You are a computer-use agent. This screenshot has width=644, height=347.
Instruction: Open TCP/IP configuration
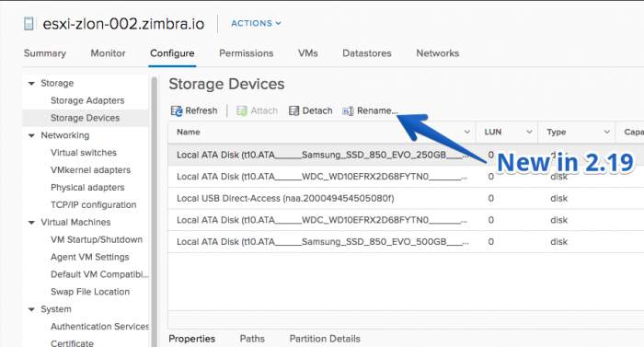coord(93,204)
